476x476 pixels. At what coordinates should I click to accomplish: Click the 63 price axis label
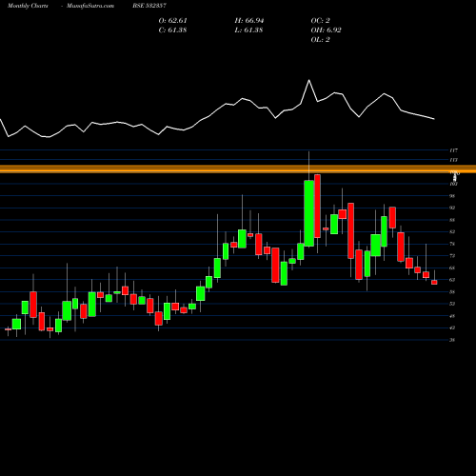click(x=452, y=280)
